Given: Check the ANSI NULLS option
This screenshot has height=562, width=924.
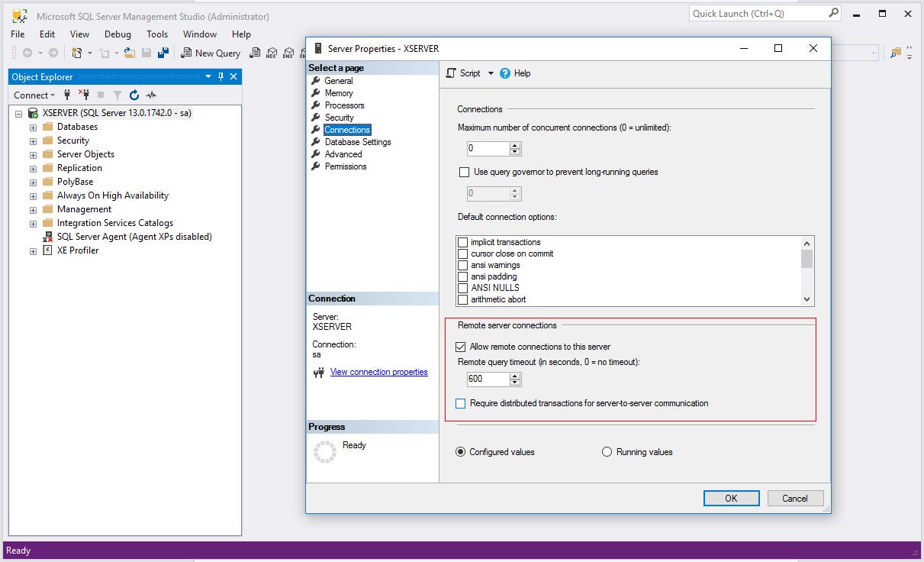Looking at the screenshot, I should point(462,288).
